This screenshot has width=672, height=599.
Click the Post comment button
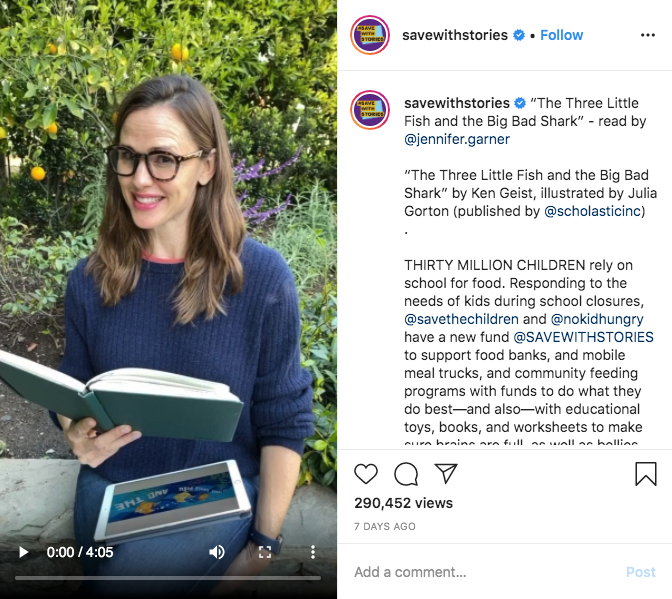pos(641,572)
